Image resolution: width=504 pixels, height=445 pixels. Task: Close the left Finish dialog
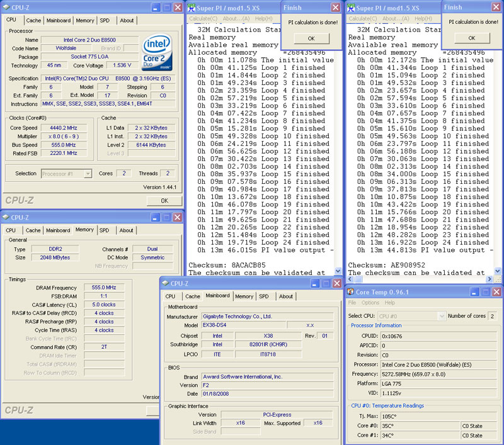(335, 8)
